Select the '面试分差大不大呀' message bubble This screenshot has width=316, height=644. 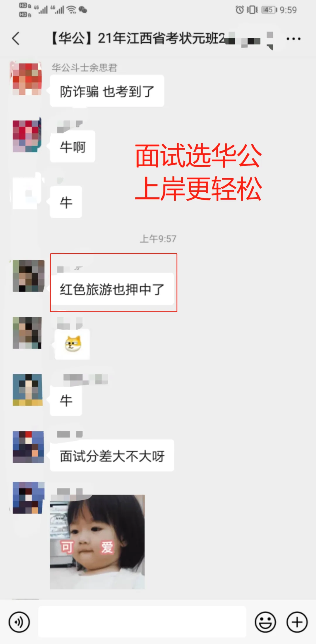click(x=112, y=456)
